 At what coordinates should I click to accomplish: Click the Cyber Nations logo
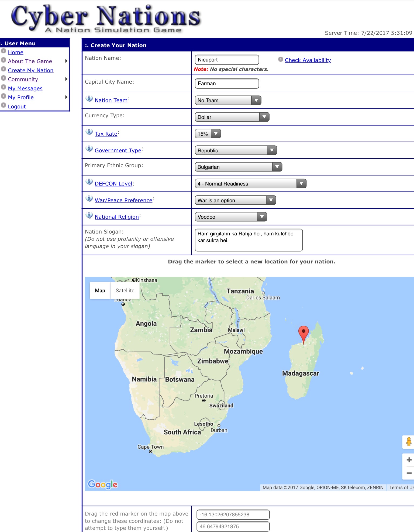[x=106, y=18]
